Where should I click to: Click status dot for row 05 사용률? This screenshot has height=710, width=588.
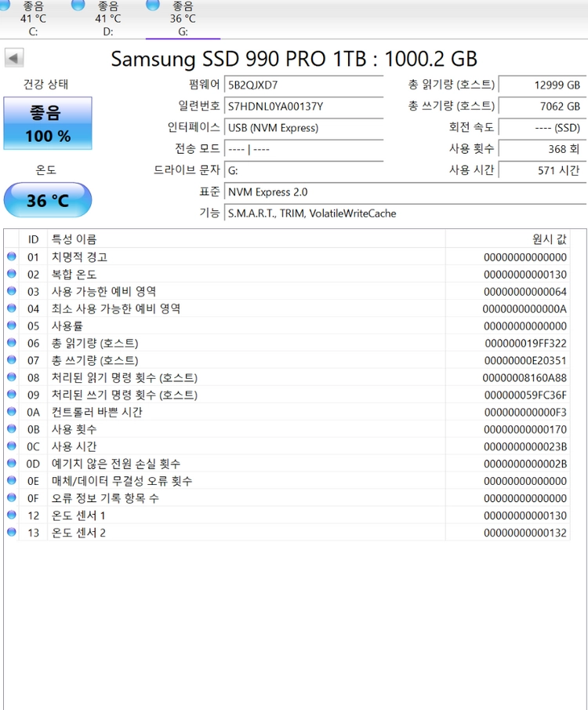[12, 326]
